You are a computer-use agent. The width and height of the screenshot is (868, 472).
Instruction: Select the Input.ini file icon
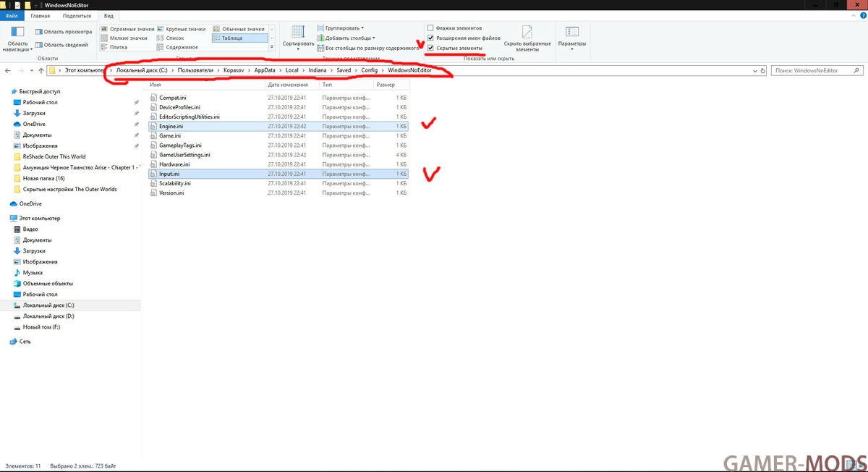tap(153, 174)
